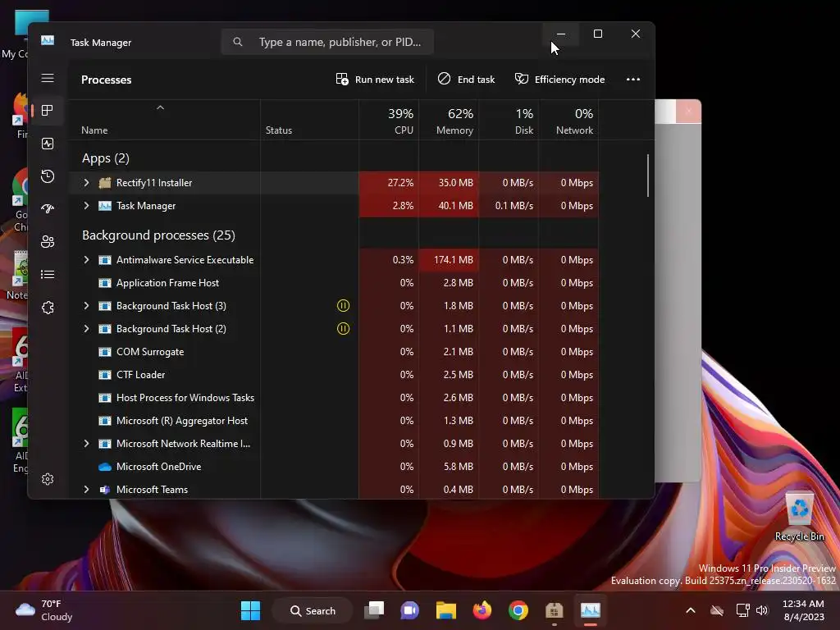This screenshot has height=630, width=840.
Task: Click End task button
Action: tap(466, 80)
